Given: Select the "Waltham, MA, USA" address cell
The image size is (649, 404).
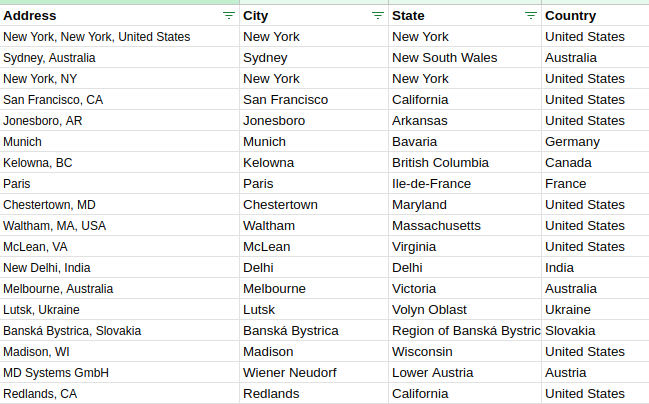Looking at the screenshot, I should [x=54, y=226].
